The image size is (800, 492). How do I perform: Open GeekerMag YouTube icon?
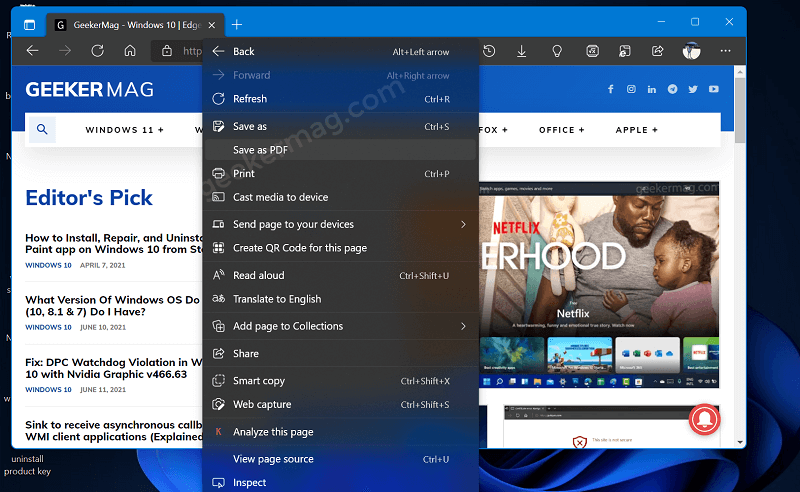pyautogui.click(x=713, y=89)
